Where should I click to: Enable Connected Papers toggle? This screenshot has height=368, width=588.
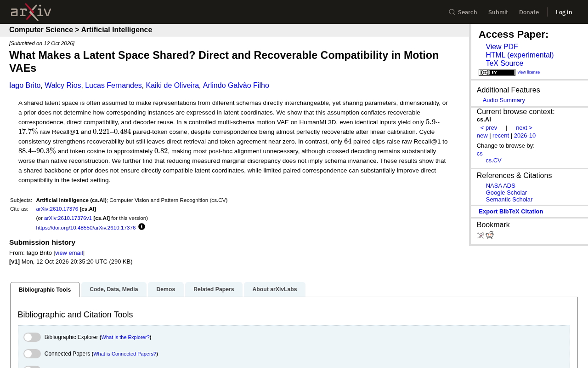coord(32,354)
